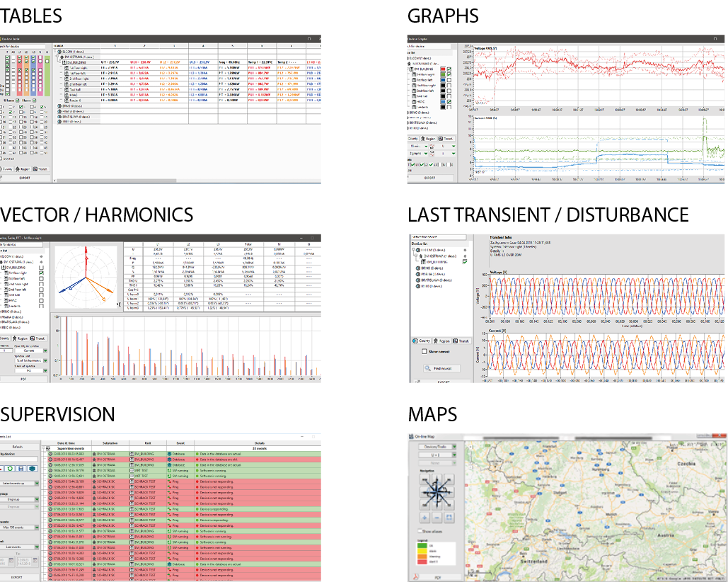Click the Unit column header in Supervision
The height and width of the screenshot is (582, 728).
click(x=148, y=443)
